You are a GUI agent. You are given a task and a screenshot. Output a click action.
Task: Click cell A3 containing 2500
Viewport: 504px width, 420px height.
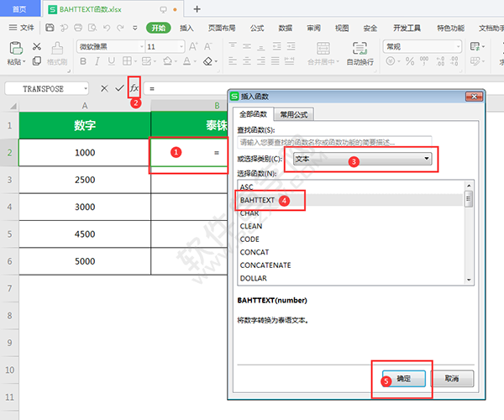(x=85, y=180)
